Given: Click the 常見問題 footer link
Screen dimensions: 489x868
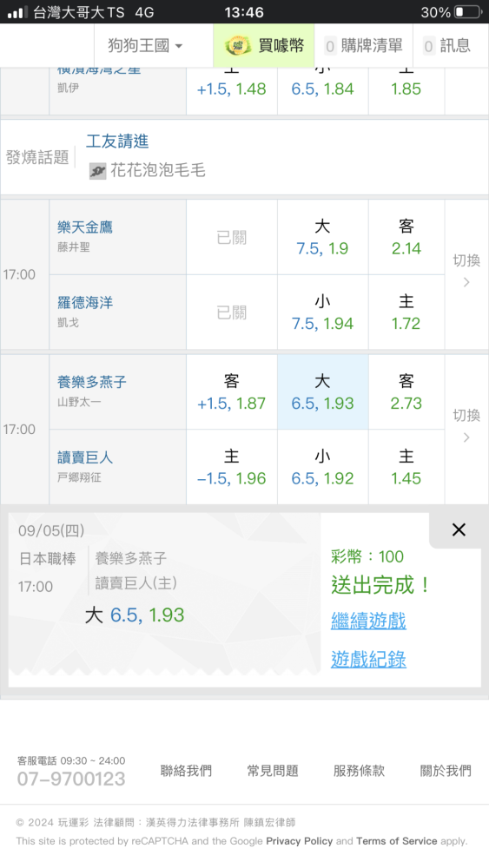Looking at the screenshot, I should click(273, 771).
